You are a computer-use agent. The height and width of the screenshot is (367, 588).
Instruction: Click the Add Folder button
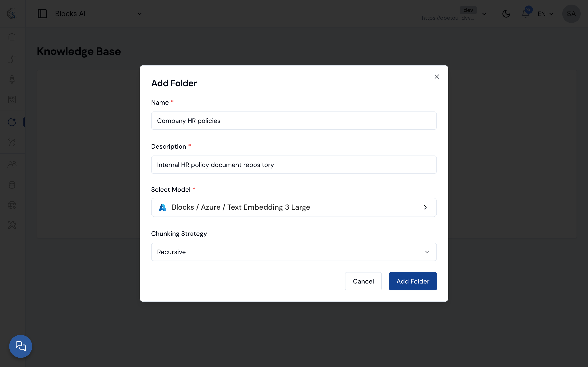tap(413, 281)
